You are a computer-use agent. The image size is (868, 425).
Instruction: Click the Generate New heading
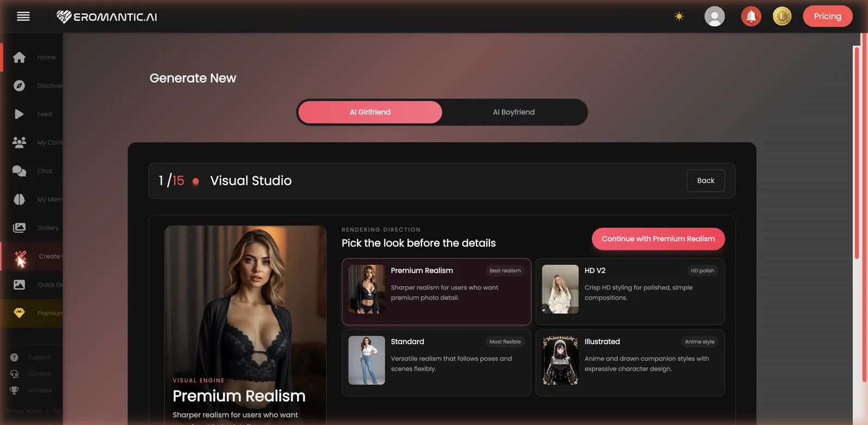click(x=193, y=78)
